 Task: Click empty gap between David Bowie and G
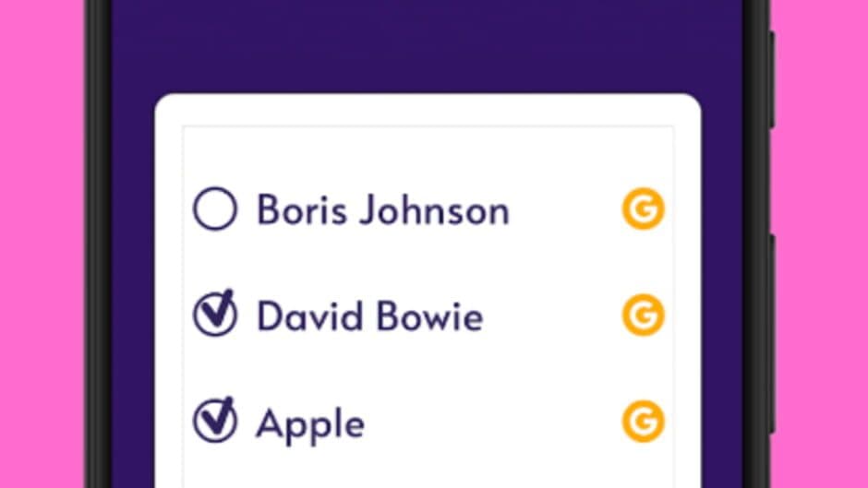tap(552, 315)
